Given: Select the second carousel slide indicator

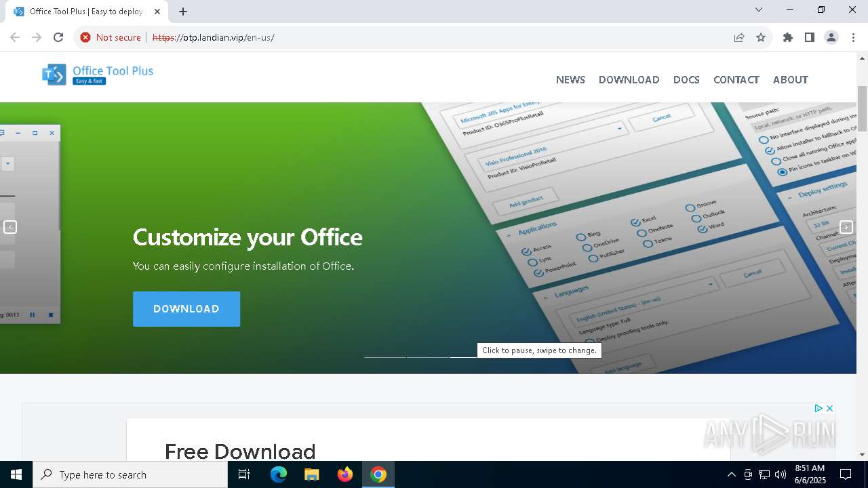Looking at the screenshot, I should [x=427, y=357].
